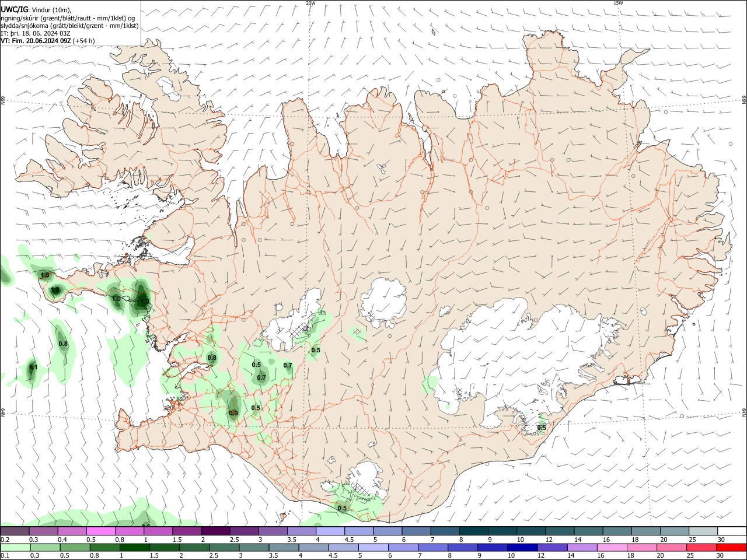The height and width of the screenshot is (560, 747).
Task: Select the pale lavender 4 snow legend swatch
Action: click(330, 531)
